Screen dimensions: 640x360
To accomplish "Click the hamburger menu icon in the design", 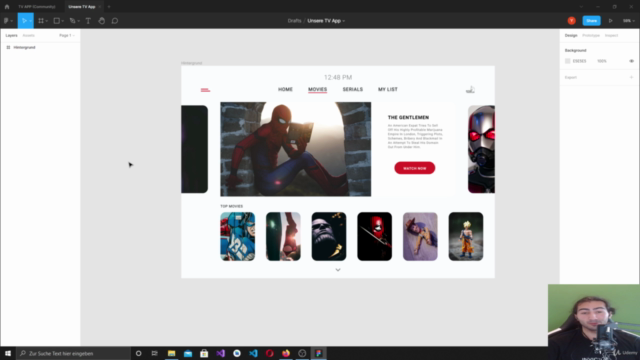I will [205, 90].
